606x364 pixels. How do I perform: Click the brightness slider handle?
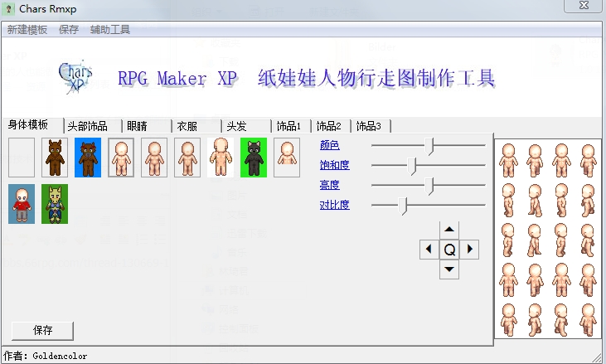(x=429, y=187)
